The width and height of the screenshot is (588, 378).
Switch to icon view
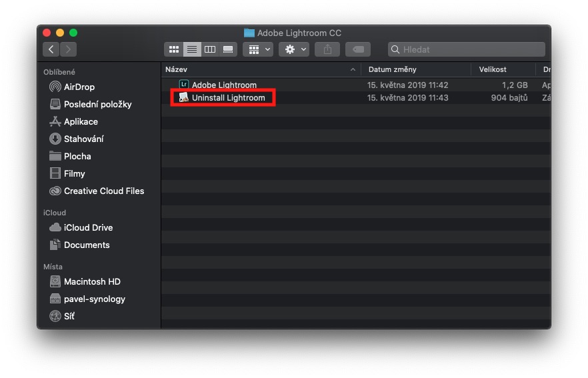click(x=173, y=49)
